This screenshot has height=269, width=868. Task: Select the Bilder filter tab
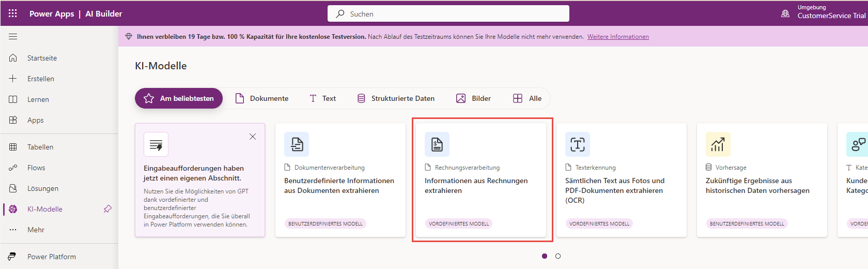point(473,98)
